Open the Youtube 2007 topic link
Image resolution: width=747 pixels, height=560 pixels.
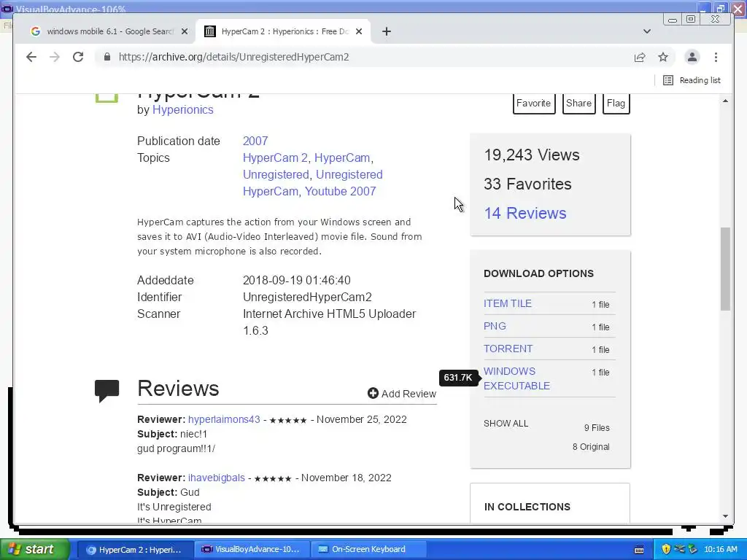point(340,191)
